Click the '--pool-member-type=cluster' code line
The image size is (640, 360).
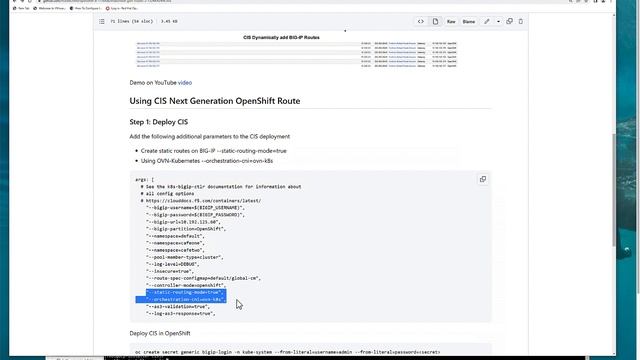pos(184,257)
